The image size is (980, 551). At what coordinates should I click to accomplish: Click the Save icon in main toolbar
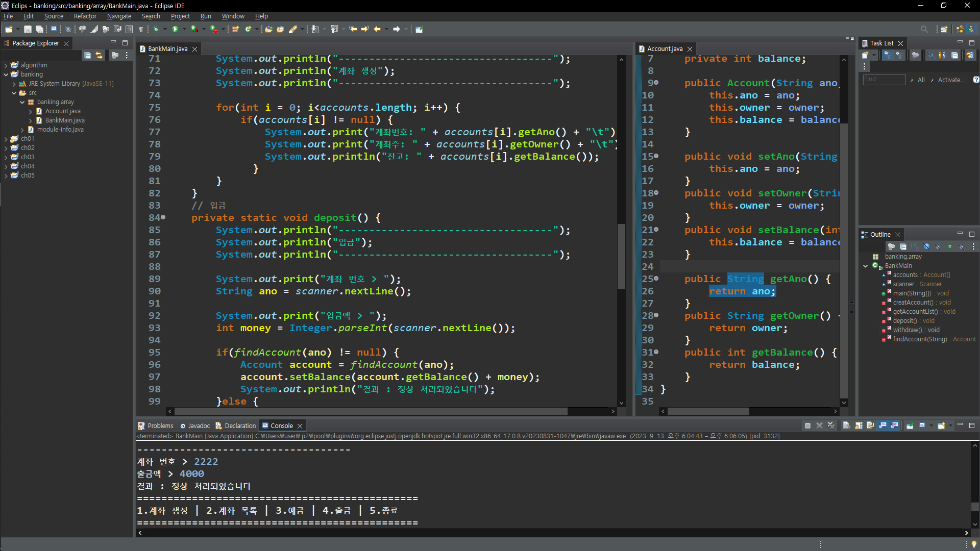(x=28, y=29)
